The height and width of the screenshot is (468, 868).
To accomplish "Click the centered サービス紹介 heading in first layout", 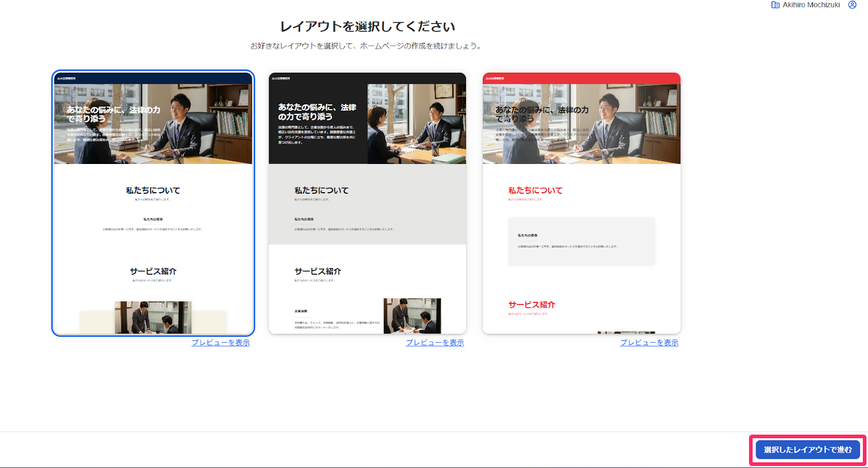I will pyautogui.click(x=153, y=271).
